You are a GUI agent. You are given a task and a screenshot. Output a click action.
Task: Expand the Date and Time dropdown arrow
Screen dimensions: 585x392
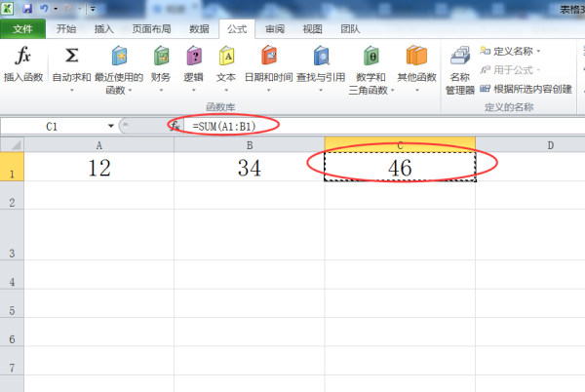269,91
